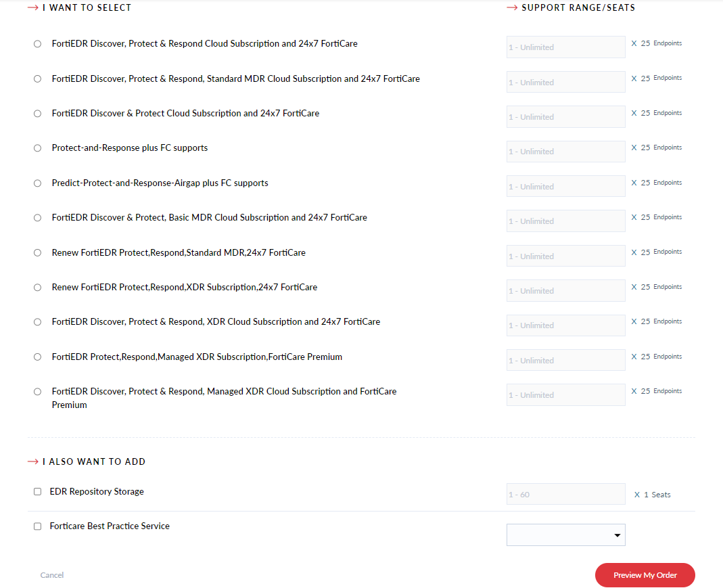Click the arrow icon before I WANT TO SELECT

[32, 7]
